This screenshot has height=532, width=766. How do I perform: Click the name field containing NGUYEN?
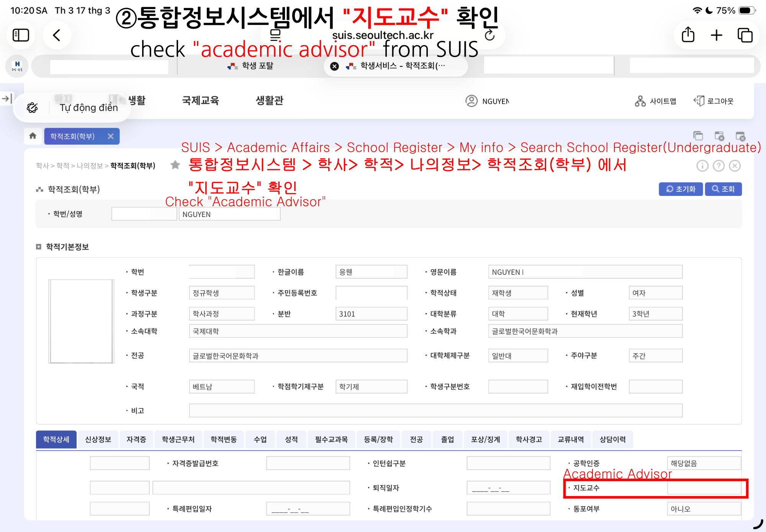[x=229, y=214]
